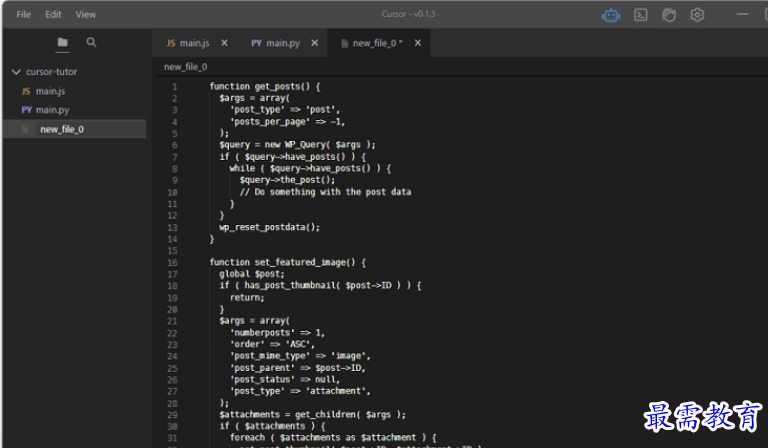Switch to the new_file_0 tab
768x448 pixels.
(377, 43)
